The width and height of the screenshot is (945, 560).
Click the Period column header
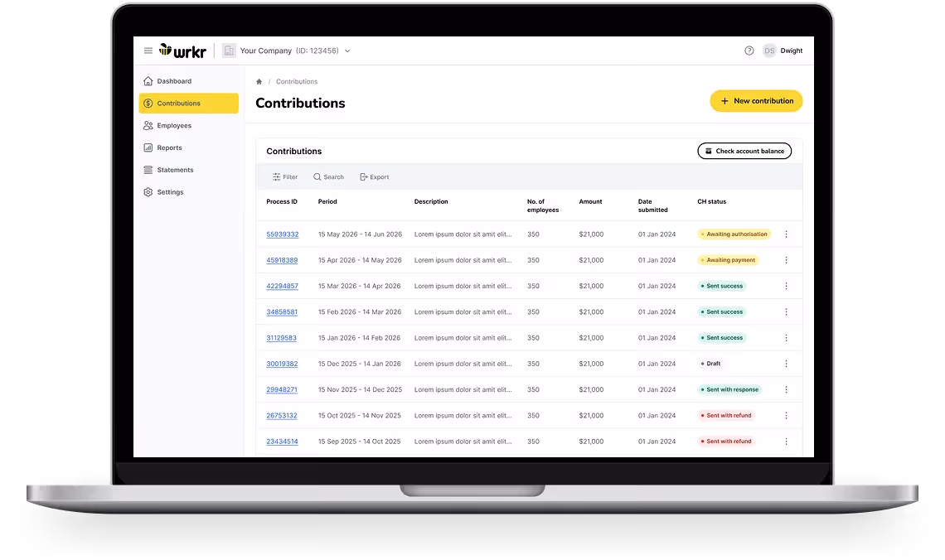tap(327, 202)
